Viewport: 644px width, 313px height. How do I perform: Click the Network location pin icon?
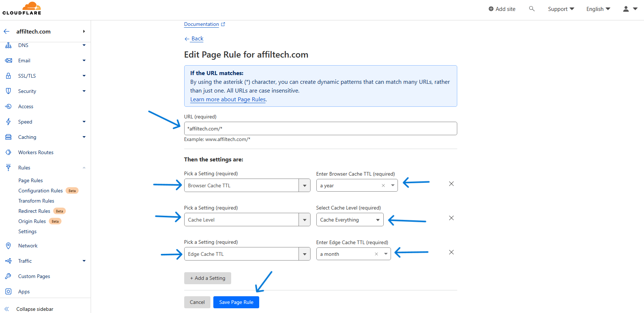point(8,246)
